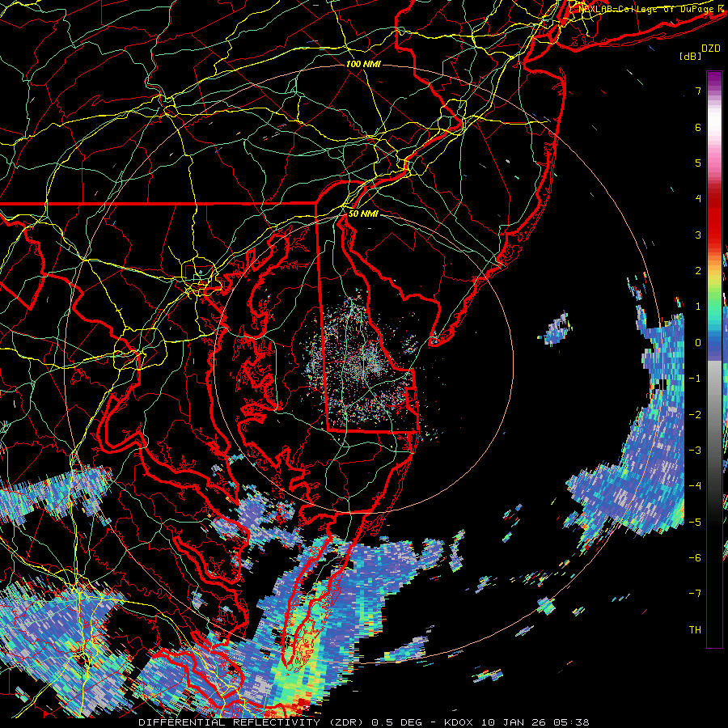
Task: Click the "TH" threshold label on the scale
Action: point(695,629)
